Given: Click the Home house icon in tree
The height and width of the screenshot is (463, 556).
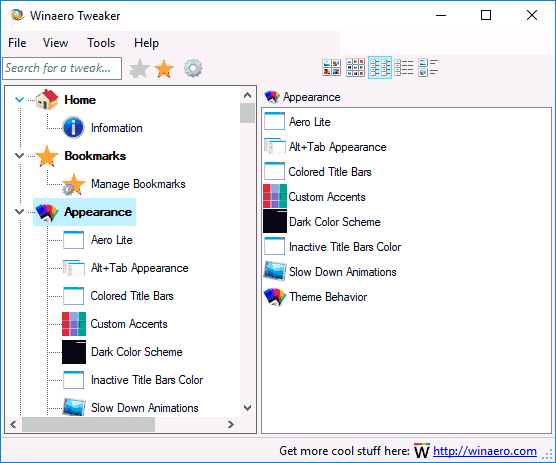Looking at the screenshot, I should [x=47, y=100].
